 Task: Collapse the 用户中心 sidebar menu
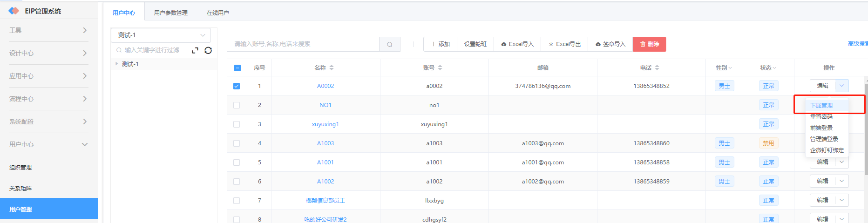pyautogui.click(x=49, y=144)
